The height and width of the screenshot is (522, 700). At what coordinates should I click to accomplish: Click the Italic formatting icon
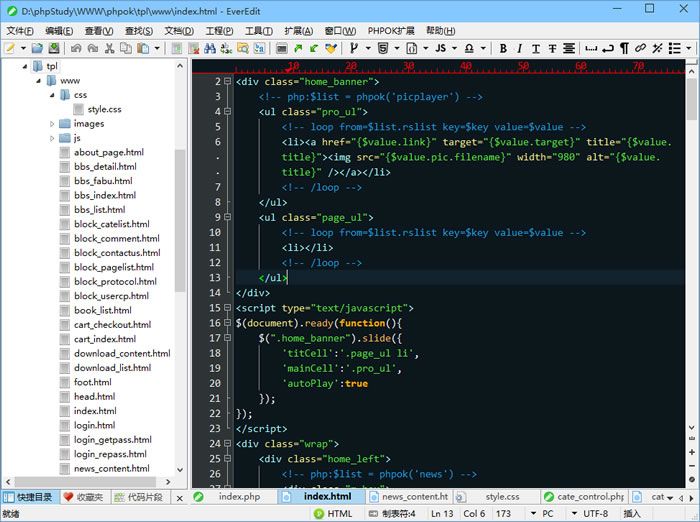tap(519, 48)
